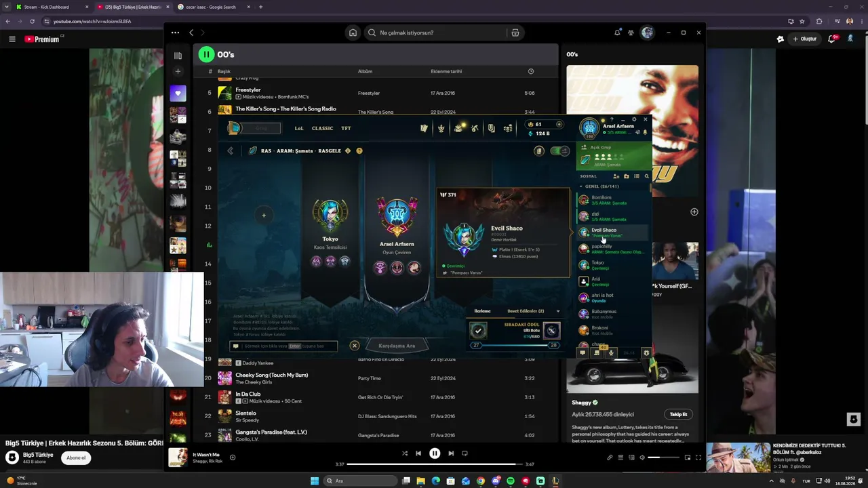Collapse the Spotify library sidebar
This screenshot has width=868, height=488.
(x=178, y=56)
